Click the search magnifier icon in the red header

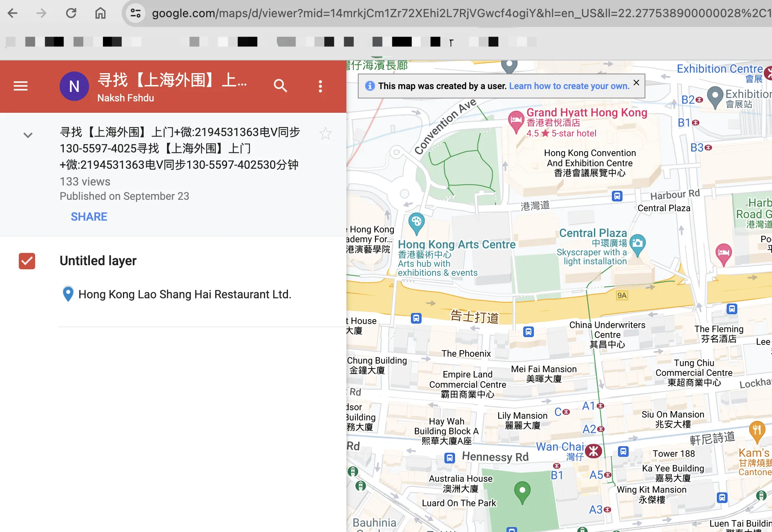click(x=280, y=86)
